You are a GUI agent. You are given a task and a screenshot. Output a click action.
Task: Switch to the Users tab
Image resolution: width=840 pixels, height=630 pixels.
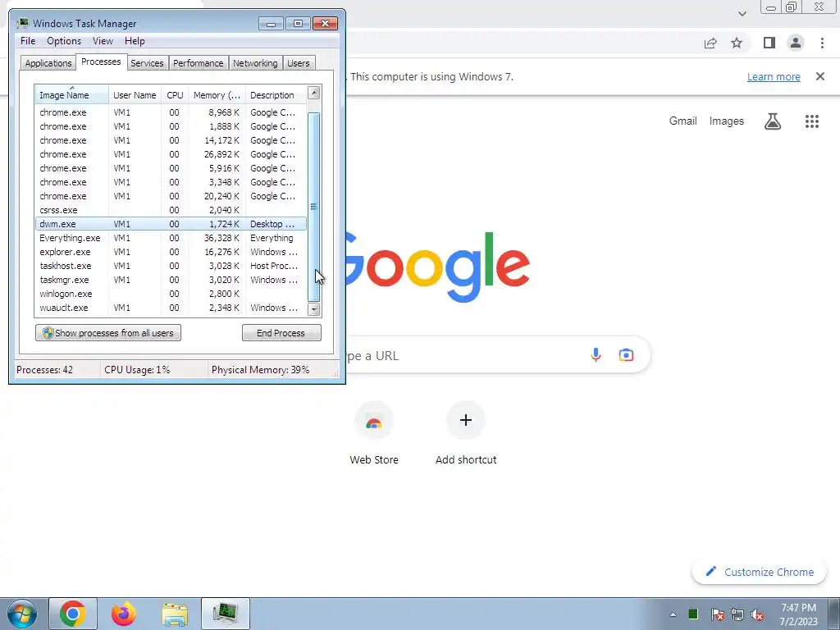tap(299, 63)
